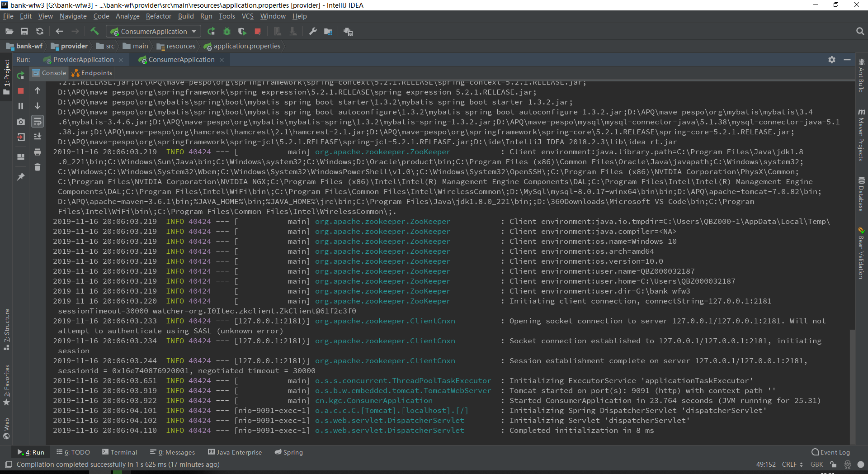Click the rightmost main toolbar icon
The height and width of the screenshot is (474, 868).
coord(348,31)
